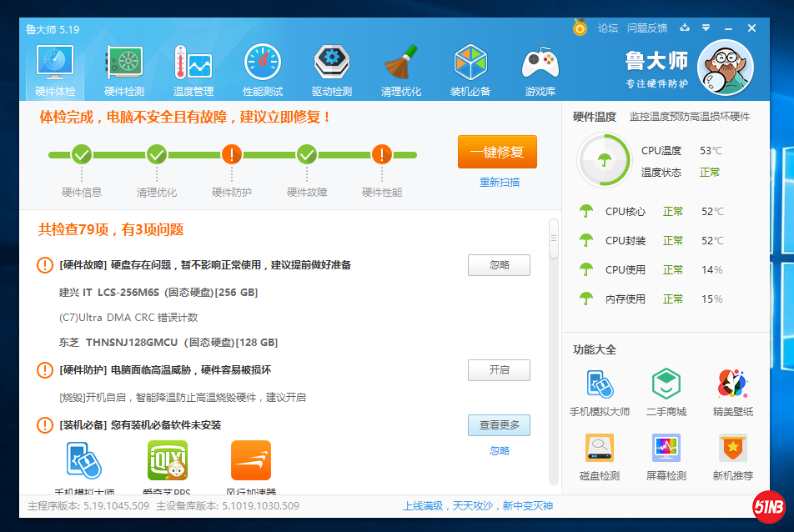Open the 论坛 forum link

(x=608, y=28)
